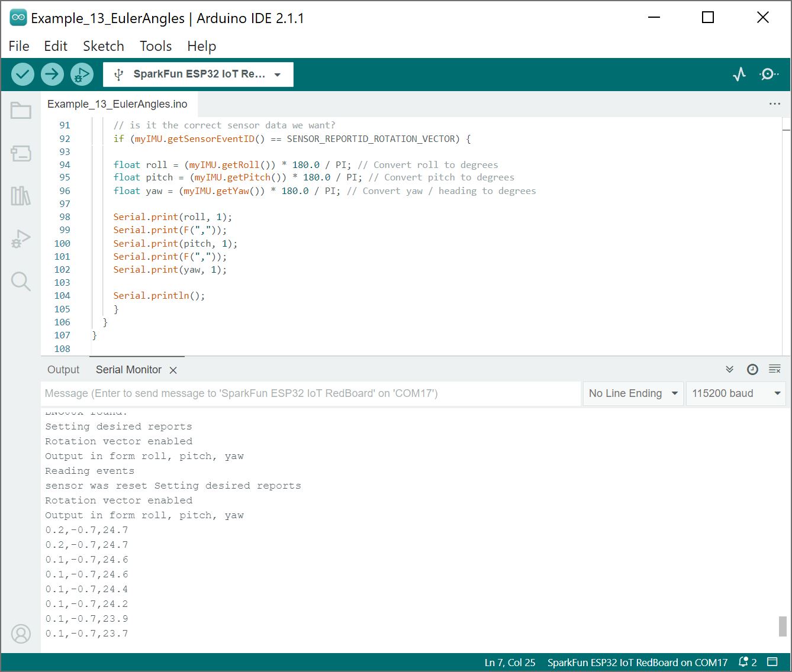Open the Library Manager sidebar icon
Viewport: 792px width, 672px height.
pos(21,196)
